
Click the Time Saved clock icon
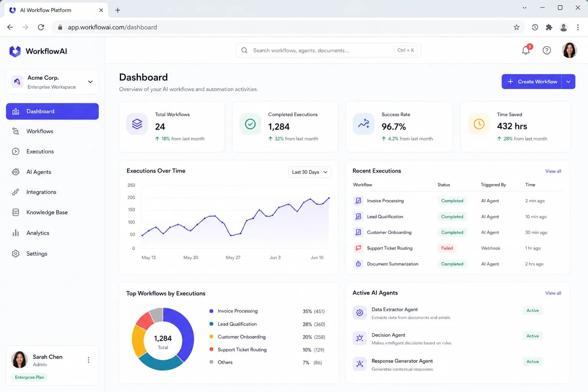tap(479, 124)
